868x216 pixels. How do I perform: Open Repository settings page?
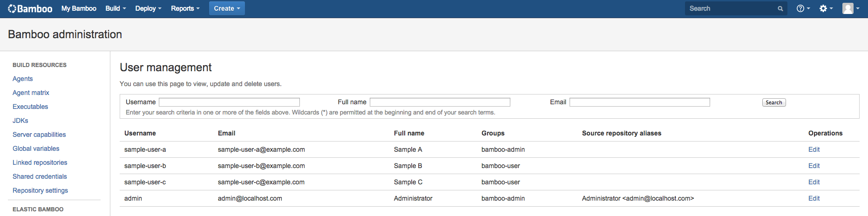40,190
